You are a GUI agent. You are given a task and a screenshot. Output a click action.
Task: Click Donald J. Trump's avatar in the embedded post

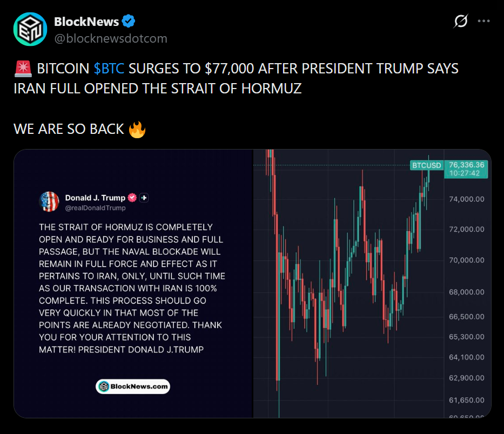(49, 201)
